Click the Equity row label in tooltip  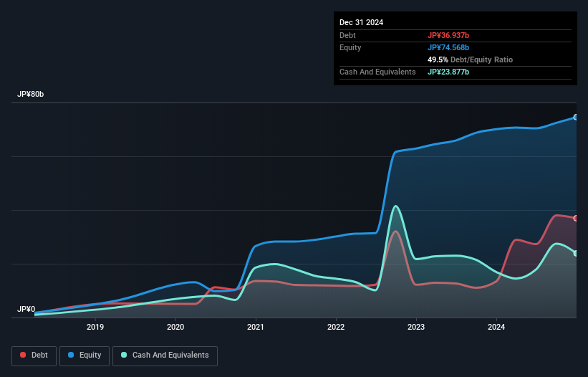point(350,47)
